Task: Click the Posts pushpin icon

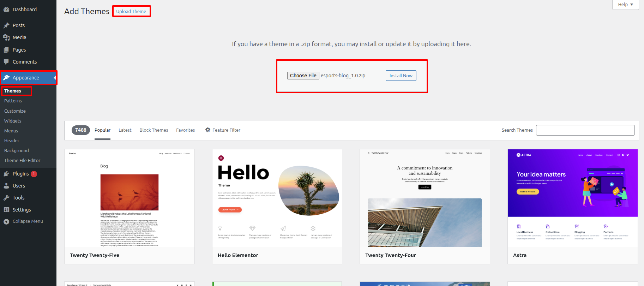Action: click(x=6, y=25)
